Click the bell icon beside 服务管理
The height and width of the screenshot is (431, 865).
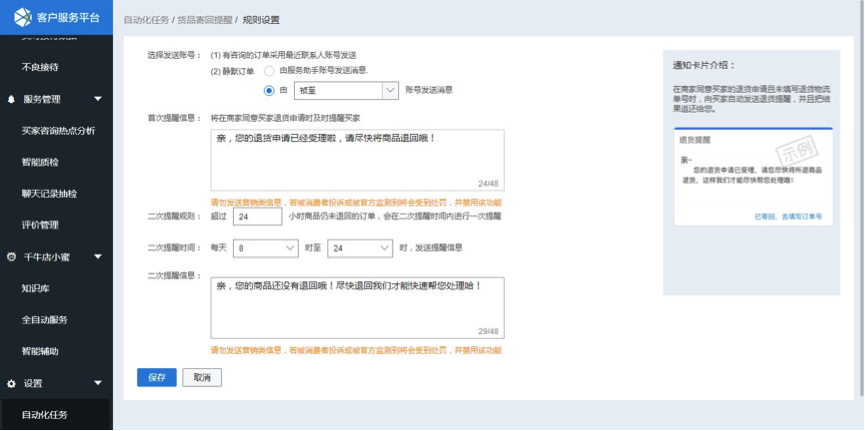[11, 99]
